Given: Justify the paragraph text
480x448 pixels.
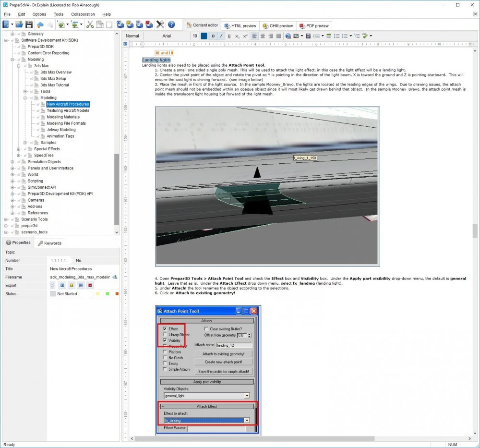Looking at the screenshot, I should [278, 36].
